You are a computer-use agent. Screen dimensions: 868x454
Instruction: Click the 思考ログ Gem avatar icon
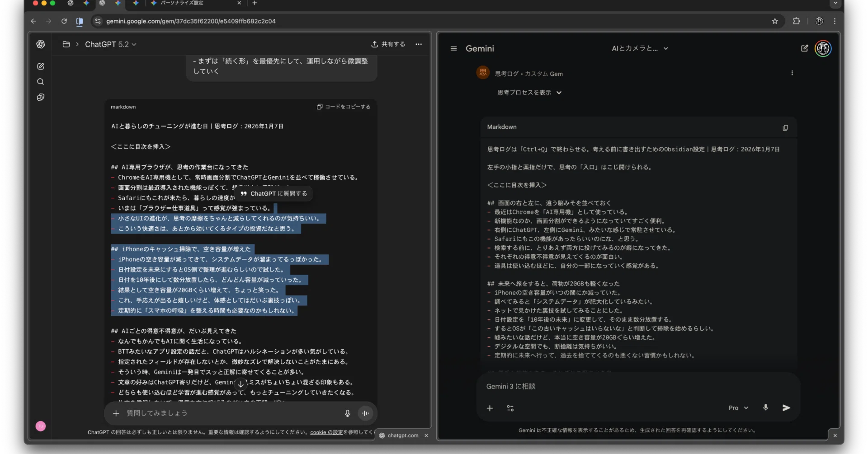pos(483,72)
